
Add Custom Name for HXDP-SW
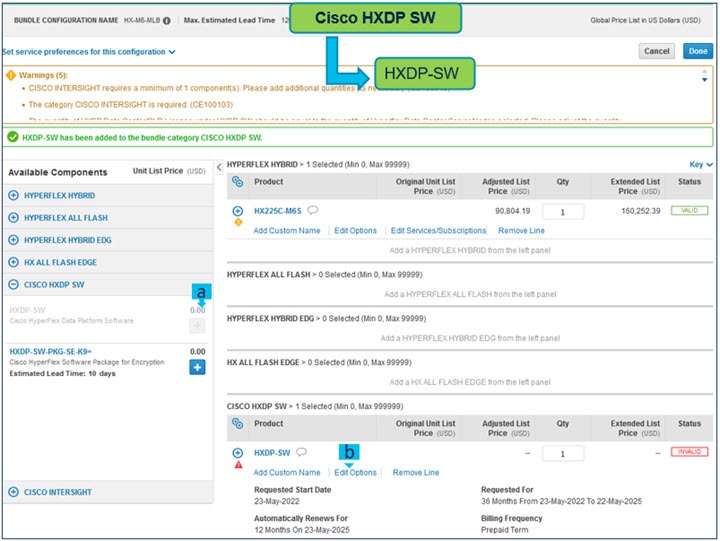[287, 473]
